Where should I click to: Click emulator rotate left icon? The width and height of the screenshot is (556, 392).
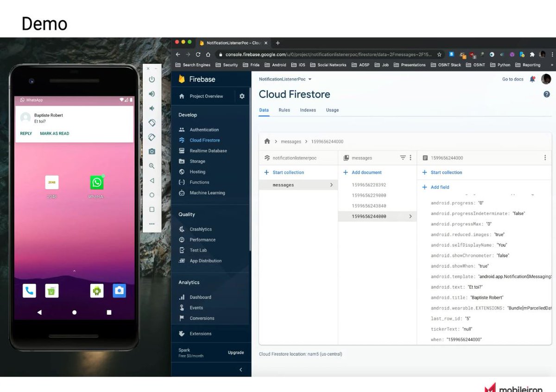click(x=152, y=123)
